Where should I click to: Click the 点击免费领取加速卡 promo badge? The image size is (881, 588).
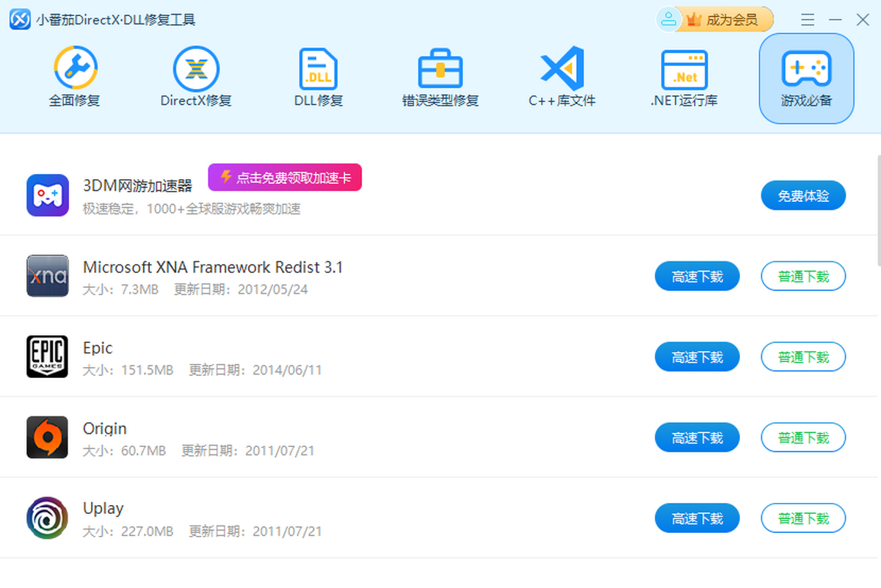tap(285, 178)
